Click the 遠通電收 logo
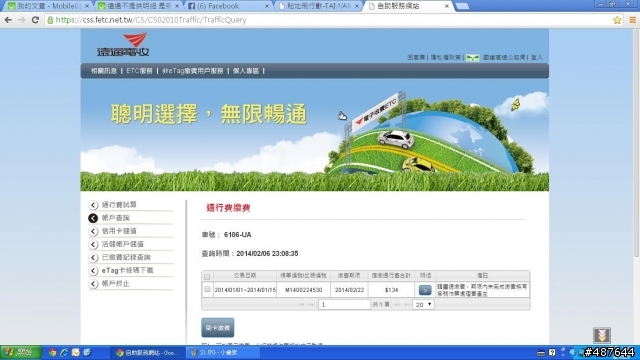 coord(123,45)
